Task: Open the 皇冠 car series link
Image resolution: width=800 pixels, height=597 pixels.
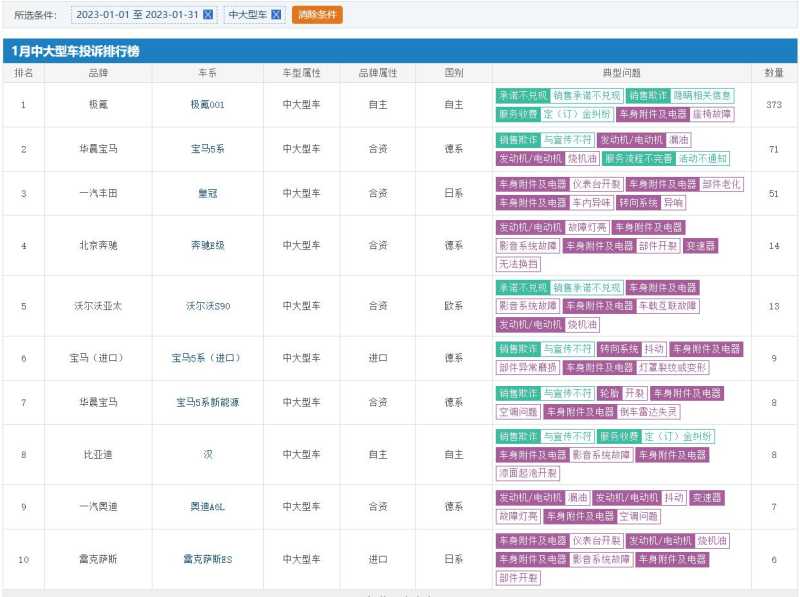Action: (208, 193)
